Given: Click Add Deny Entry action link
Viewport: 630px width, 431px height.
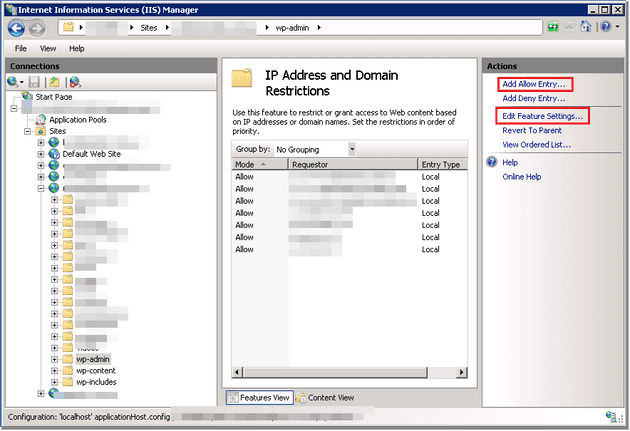Looking at the screenshot, I should coord(534,98).
